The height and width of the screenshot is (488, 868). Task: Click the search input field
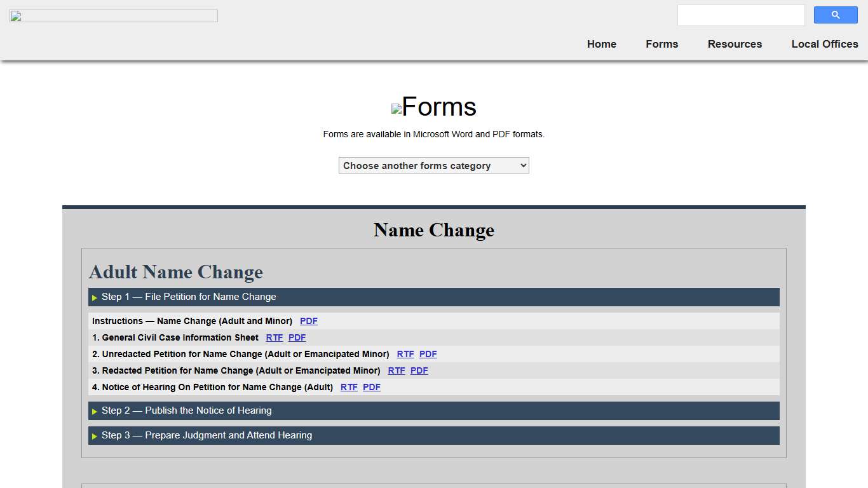coord(740,15)
